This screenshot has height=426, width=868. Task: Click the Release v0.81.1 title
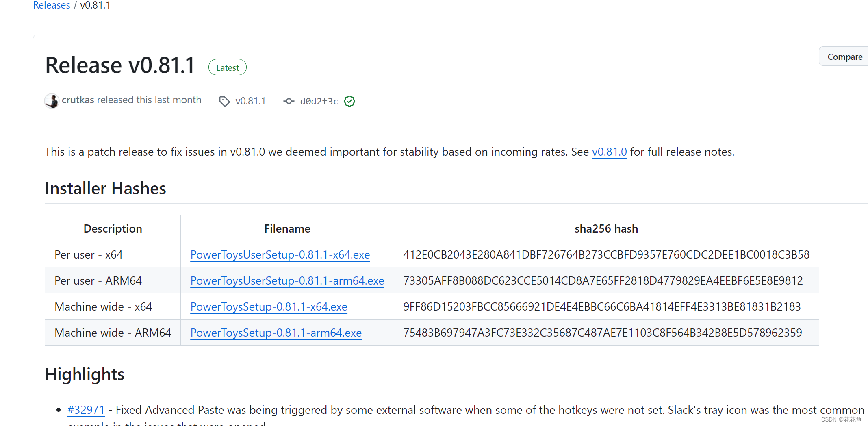[x=120, y=65]
